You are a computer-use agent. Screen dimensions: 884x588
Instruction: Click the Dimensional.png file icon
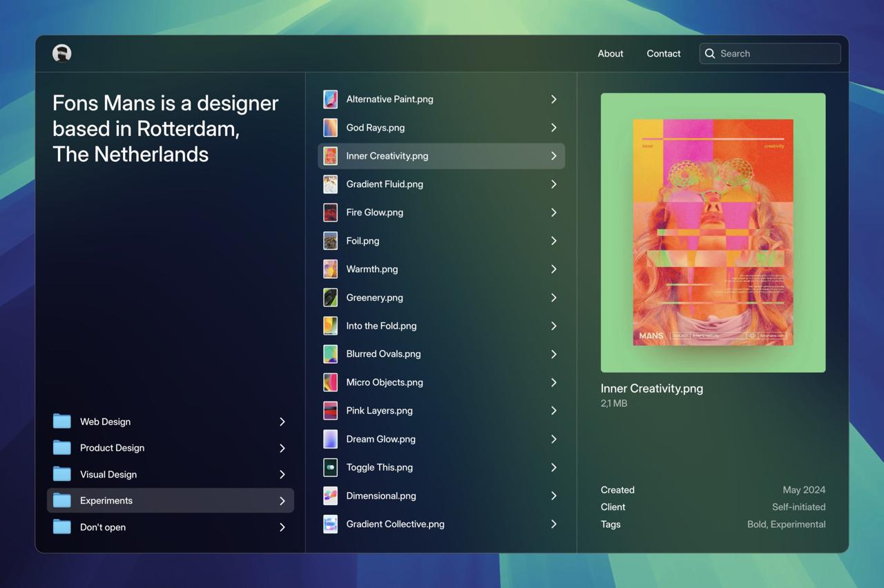click(331, 496)
